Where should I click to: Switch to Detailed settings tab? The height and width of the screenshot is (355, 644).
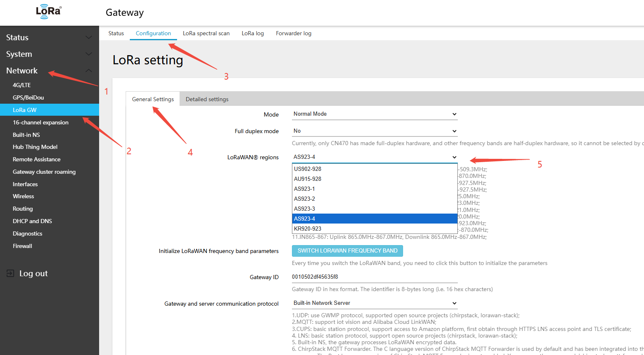coord(207,99)
